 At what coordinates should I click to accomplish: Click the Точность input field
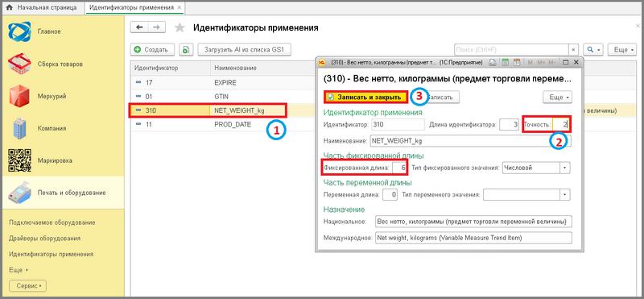(x=560, y=125)
